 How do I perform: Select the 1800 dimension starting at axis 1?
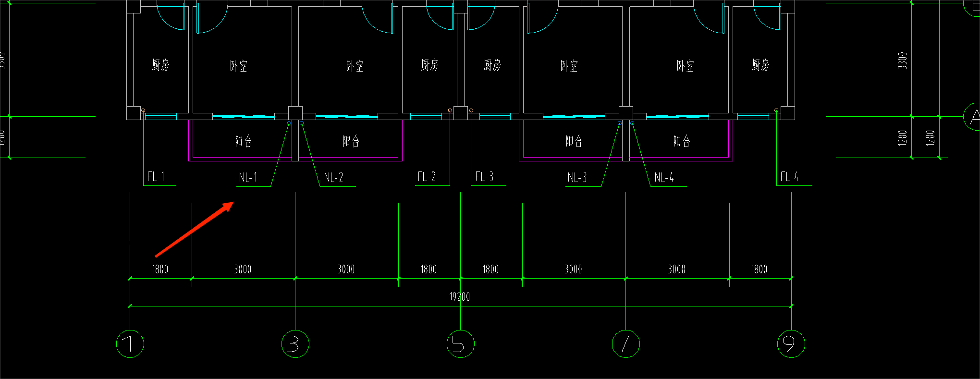[160, 269]
